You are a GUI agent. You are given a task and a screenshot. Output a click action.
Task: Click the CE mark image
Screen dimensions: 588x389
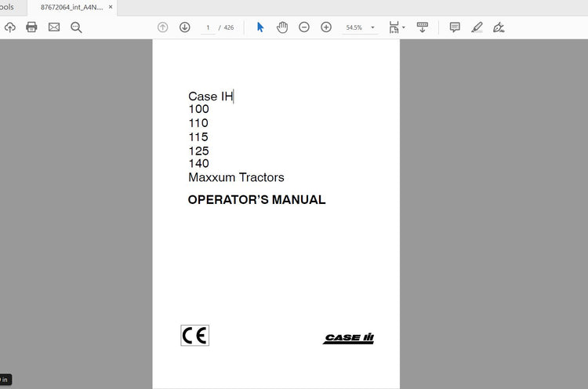[195, 336]
